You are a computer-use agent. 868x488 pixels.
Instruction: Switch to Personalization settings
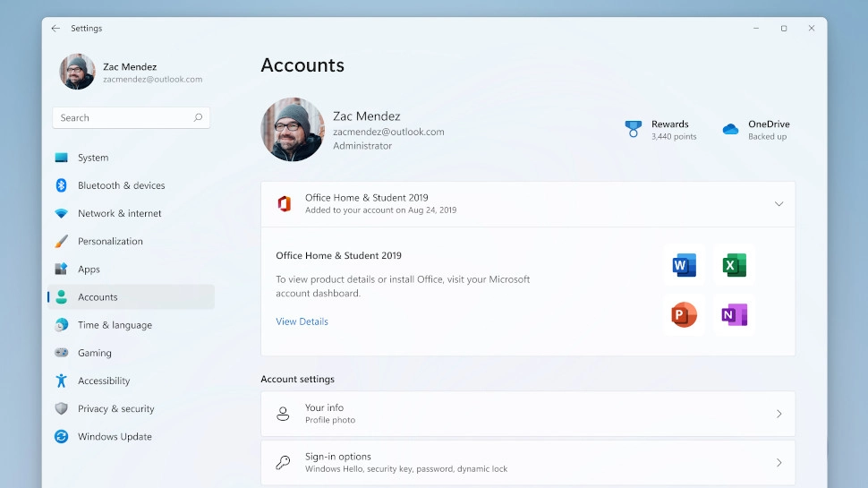tap(132, 241)
